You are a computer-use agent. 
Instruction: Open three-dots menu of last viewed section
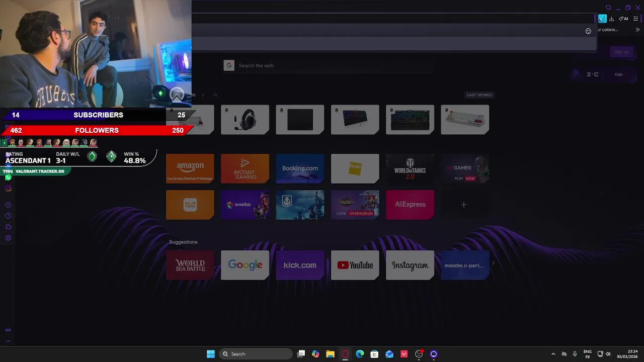click(x=203, y=95)
